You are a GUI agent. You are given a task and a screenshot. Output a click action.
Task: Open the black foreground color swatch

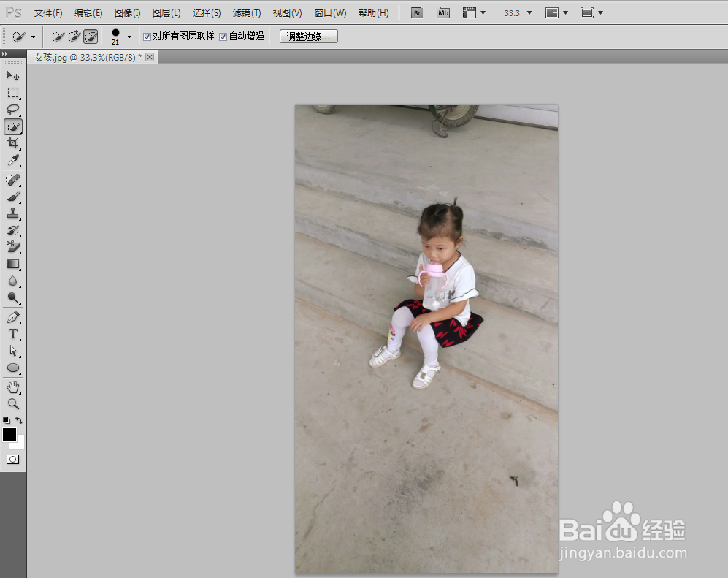click(9, 434)
